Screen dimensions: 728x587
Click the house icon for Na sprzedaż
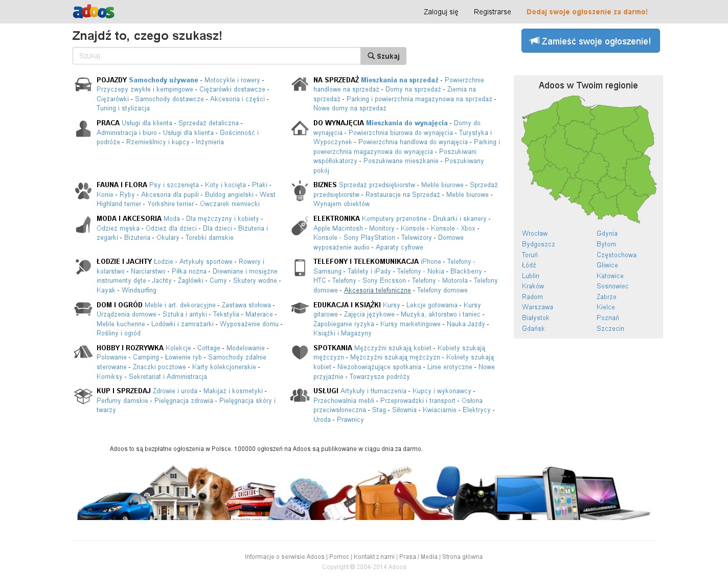(300, 84)
